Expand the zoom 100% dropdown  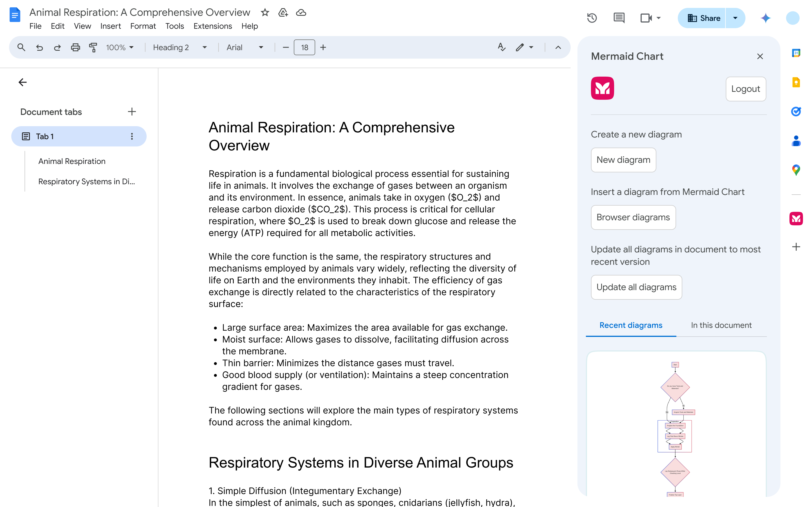(120, 47)
